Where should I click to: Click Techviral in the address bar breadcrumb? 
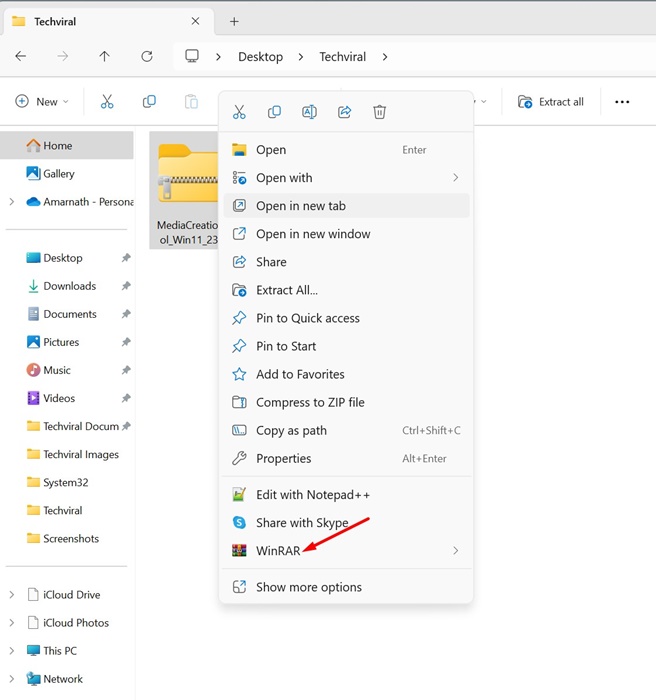[343, 57]
